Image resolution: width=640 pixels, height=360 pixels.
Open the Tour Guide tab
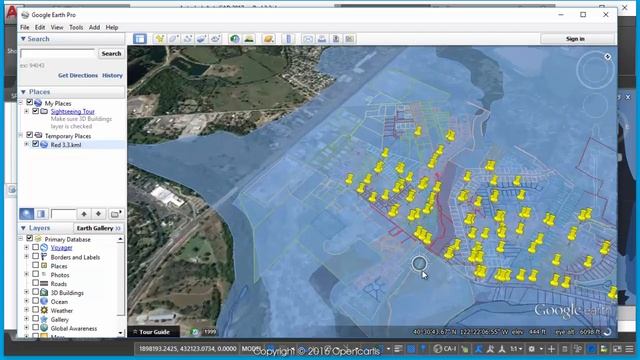(154, 332)
